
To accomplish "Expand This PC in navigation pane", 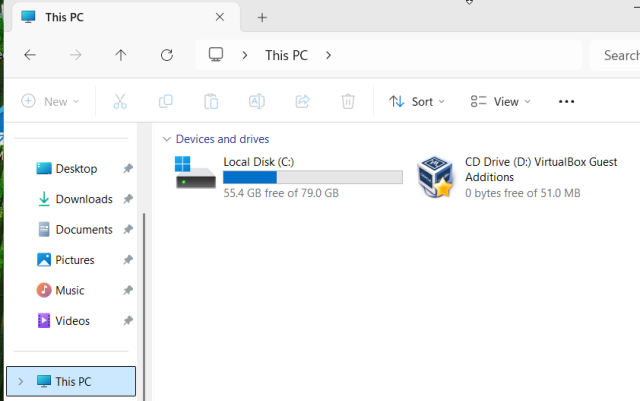I will 21,381.
